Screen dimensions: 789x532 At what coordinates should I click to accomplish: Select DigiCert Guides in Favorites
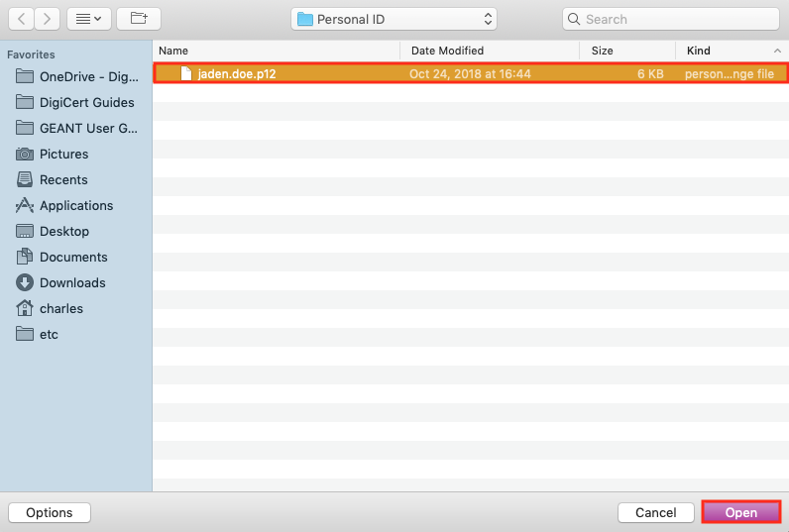tap(86, 102)
